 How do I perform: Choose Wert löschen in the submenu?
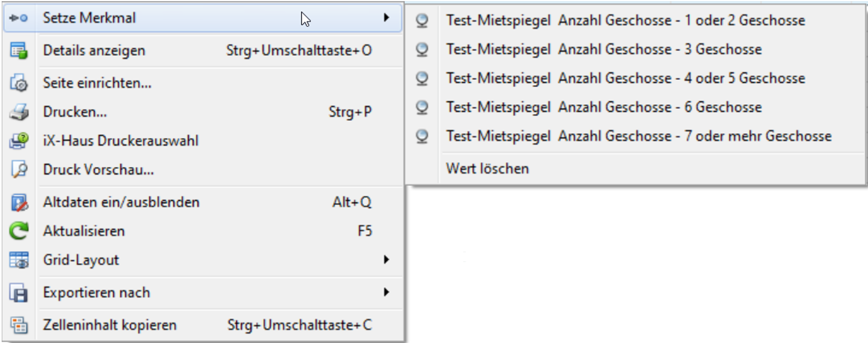(x=487, y=169)
